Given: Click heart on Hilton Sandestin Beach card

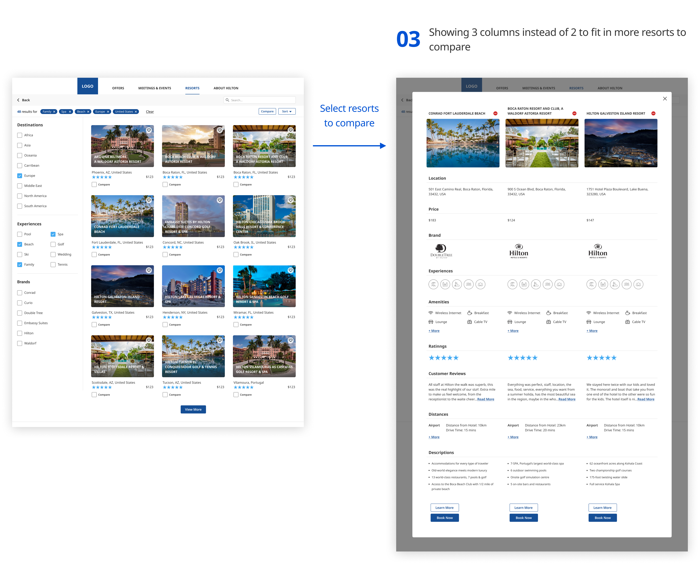Looking at the screenshot, I should (x=291, y=270).
